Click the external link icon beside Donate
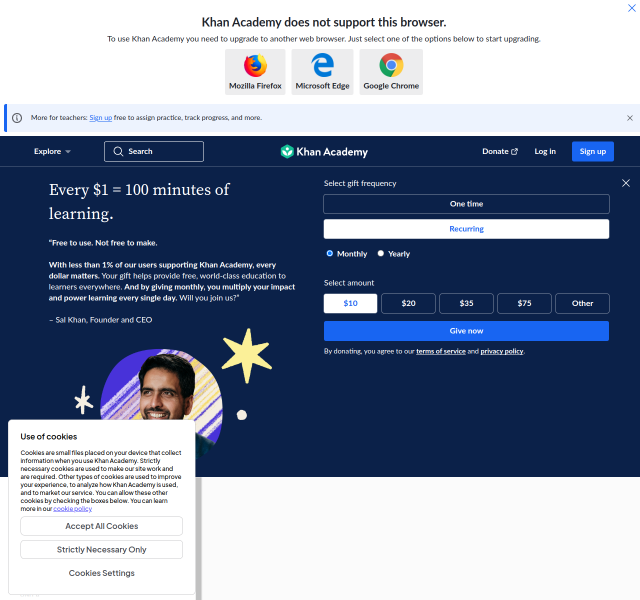640x600 pixels. click(514, 151)
